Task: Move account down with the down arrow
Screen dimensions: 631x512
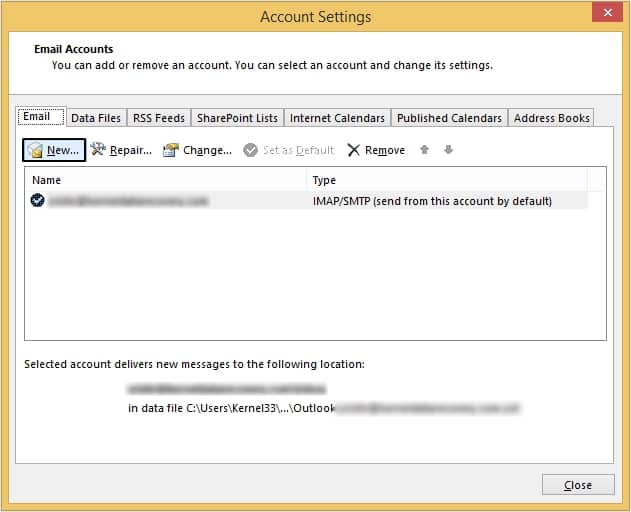Action: pyautogui.click(x=448, y=150)
